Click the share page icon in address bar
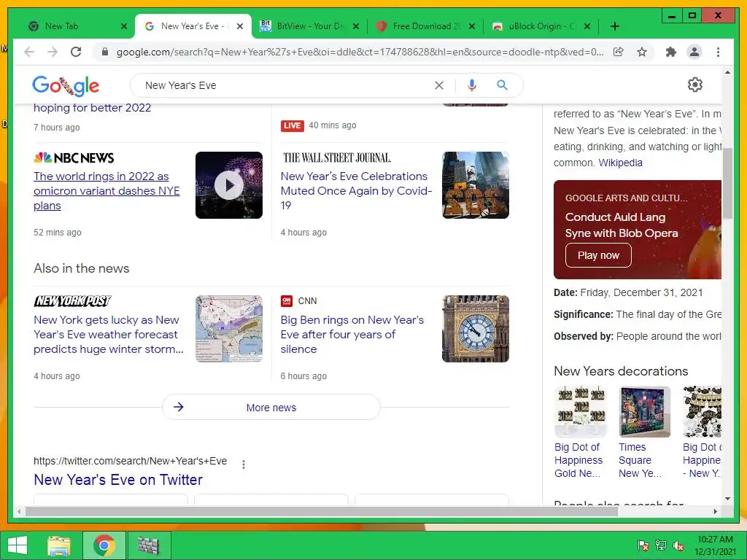The width and height of the screenshot is (747, 560). coord(619,52)
